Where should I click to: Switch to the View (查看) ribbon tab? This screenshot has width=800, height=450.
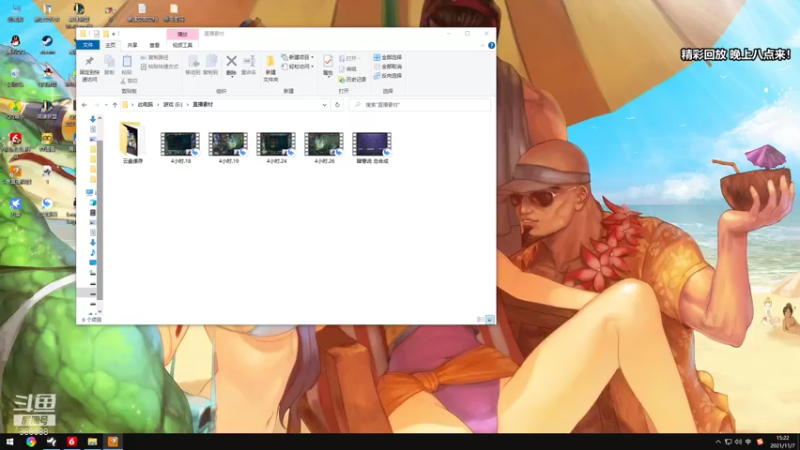(154, 45)
